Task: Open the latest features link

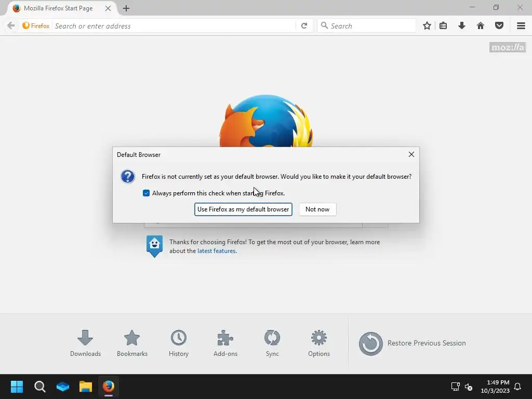Action: pos(217,251)
